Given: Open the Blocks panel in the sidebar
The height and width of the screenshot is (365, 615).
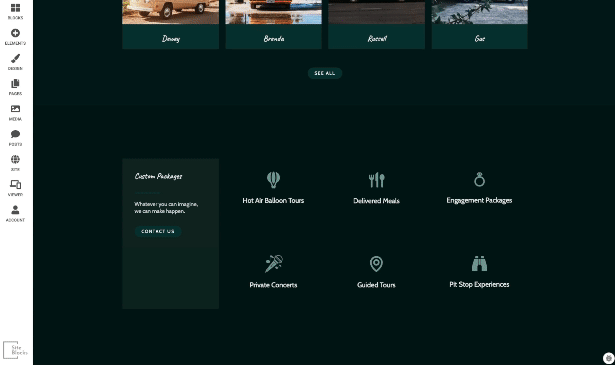Looking at the screenshot, I should [x=15, y=11].
